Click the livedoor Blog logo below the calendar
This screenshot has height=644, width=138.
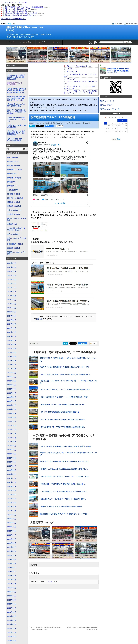coord(116,139)
